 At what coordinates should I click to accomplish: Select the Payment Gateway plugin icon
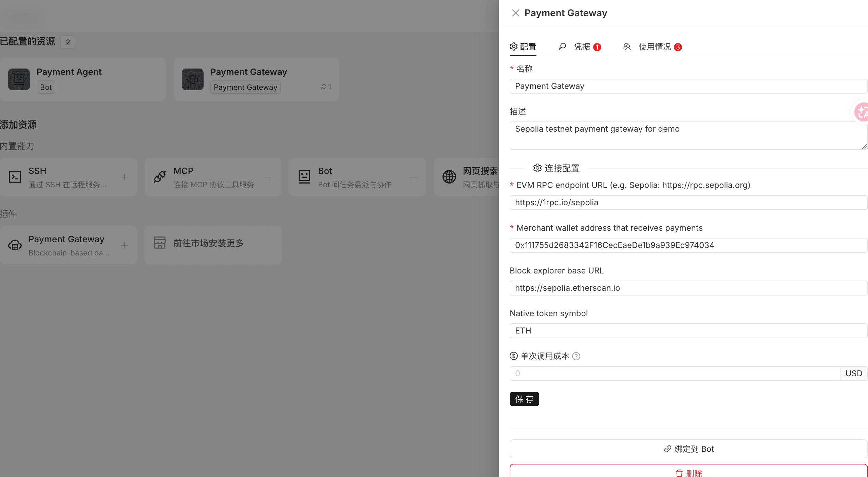click(x=15, y=245)
